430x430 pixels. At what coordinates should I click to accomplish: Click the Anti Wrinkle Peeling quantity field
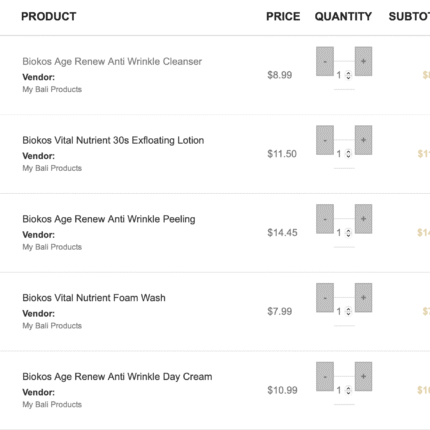tap(344, 233)
